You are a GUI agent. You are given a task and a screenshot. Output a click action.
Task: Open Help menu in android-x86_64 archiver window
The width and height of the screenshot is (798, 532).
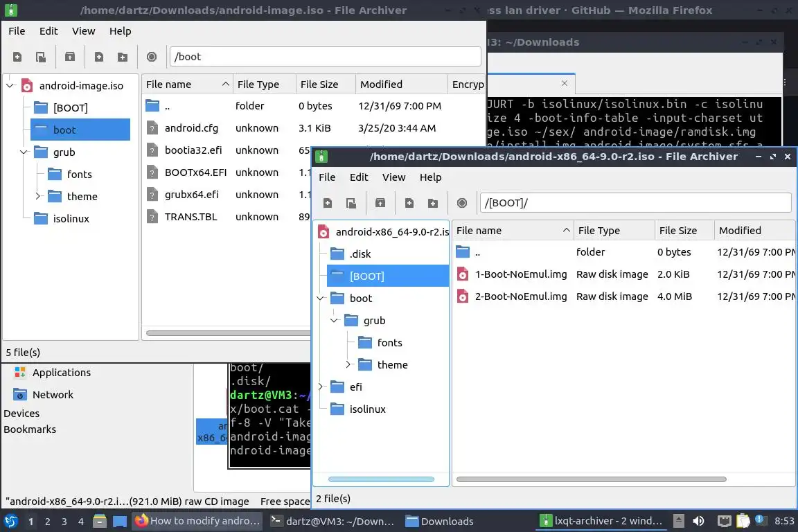tap(431, 177)
